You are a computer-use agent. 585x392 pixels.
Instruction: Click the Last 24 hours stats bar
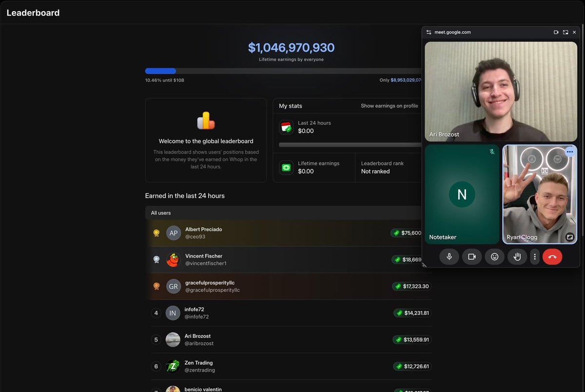coord(350,145)
